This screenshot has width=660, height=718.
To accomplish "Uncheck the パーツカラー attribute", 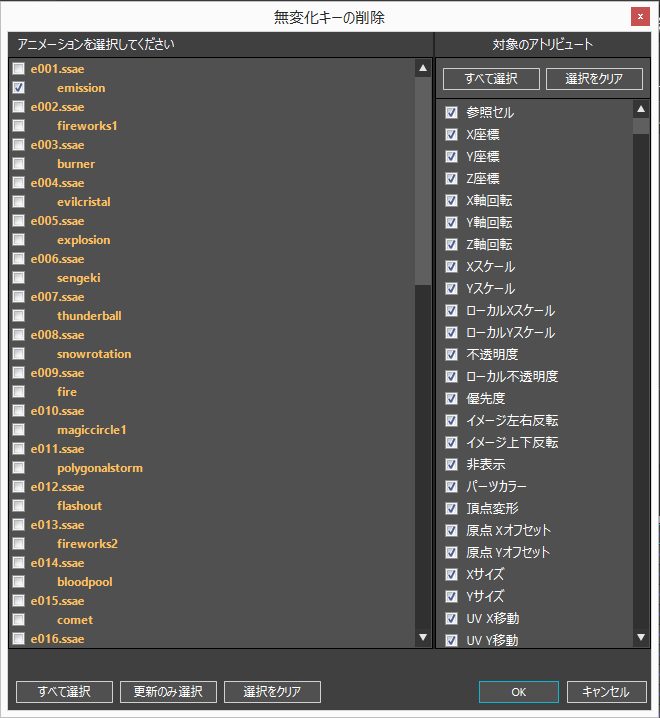I will (452, 486).
